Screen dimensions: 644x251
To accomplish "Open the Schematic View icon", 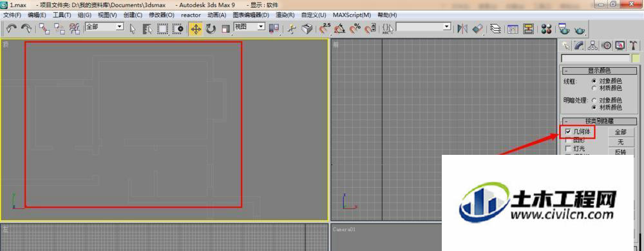I will pos(528,29).
